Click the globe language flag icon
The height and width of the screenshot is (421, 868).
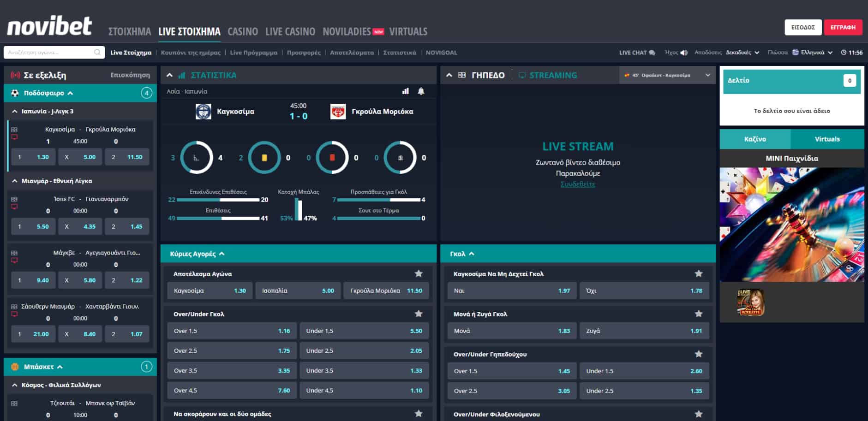[796, 52]
